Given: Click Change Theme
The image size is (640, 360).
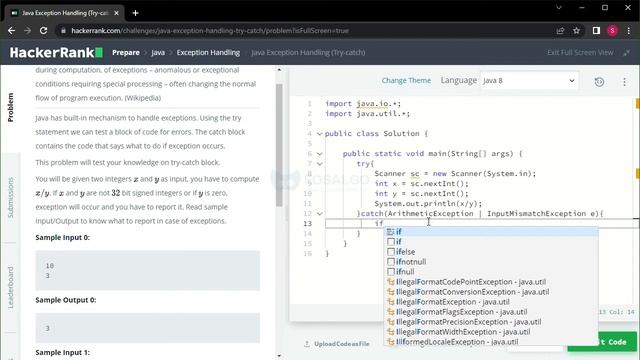Looking at the screenshot, I should coord(406,80).
